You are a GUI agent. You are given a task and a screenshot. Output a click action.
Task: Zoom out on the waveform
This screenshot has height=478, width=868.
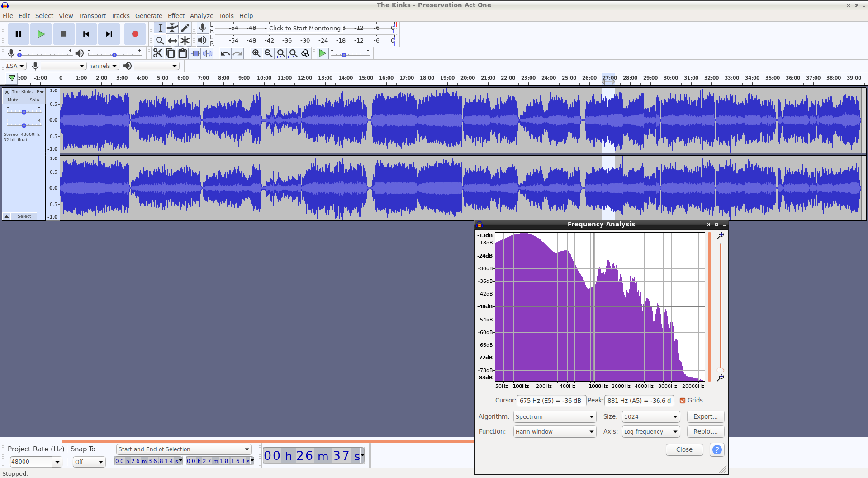pyautogui.click(x=268, y=53)
